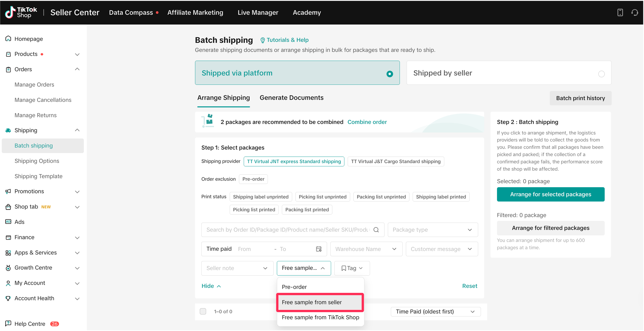The height and width of the screenshot is (331, 644).
Task: Click the TikTok Shop logo
Action: click(21, 12)
